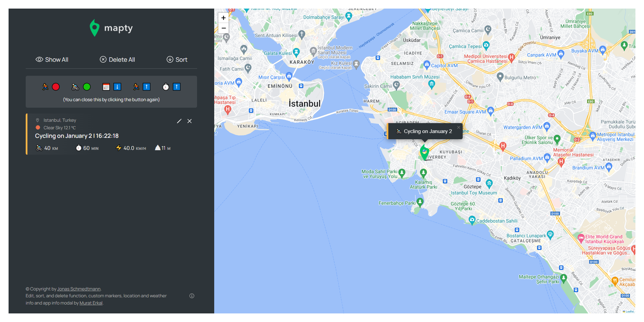Delete all workouts with Delete All

click(x=117, y=60)
